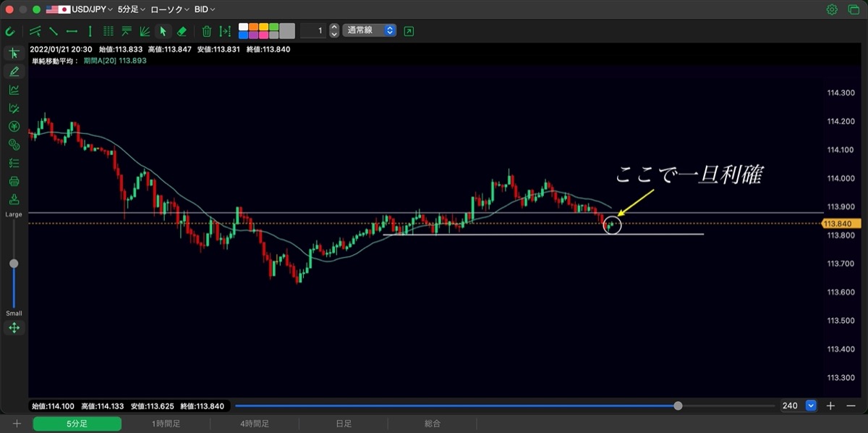868x433 pixels.
Task: Pick the orange color swatch
Action: pyautogui.click(x=254, y=27)
